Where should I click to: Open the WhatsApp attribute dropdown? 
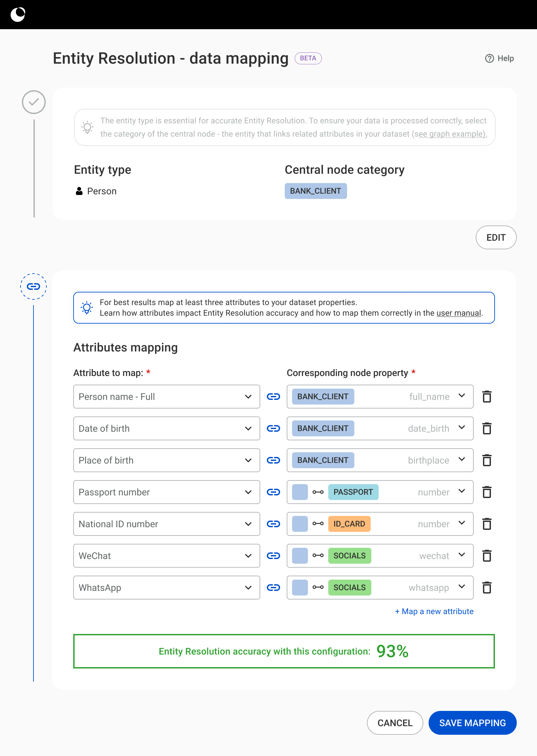(166, 588)
